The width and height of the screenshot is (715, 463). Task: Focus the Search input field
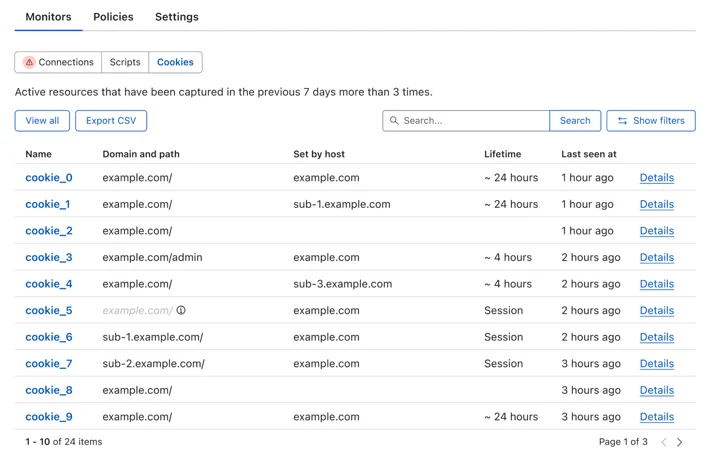[x=466, y=121]
